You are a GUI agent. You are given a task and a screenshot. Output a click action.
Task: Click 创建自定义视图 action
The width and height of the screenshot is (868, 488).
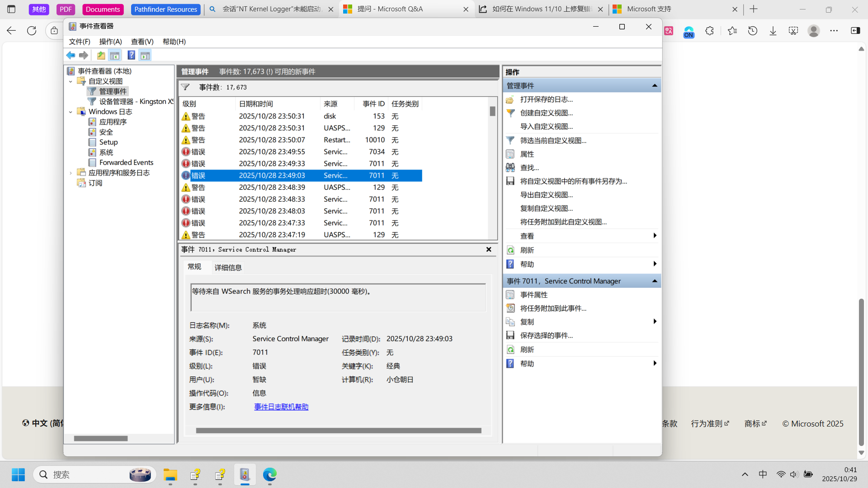click(x=546, y=113)
